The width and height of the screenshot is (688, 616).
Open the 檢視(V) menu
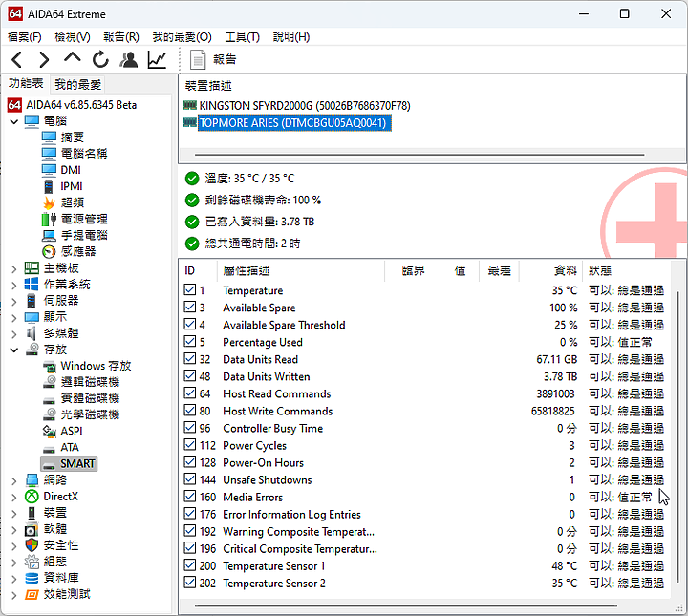(73, 37)
